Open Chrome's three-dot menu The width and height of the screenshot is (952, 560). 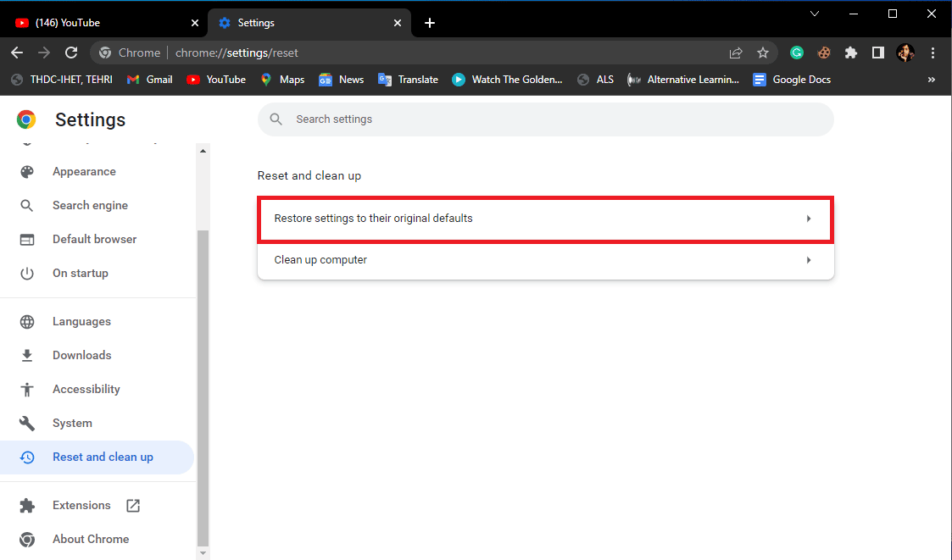click(933, 53)
